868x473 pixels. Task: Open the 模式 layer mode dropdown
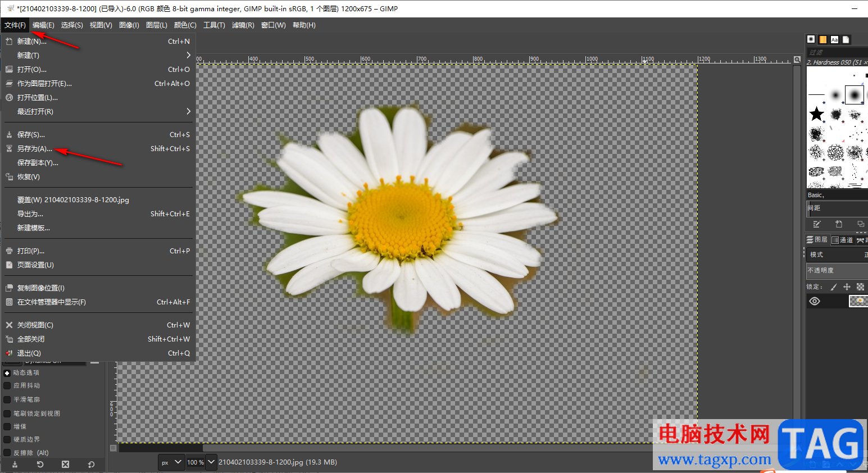837,254
